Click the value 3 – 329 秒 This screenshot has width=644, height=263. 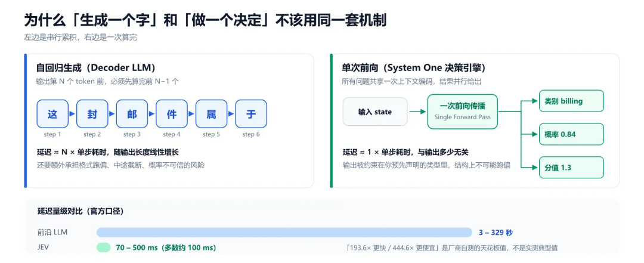[496, 233]
